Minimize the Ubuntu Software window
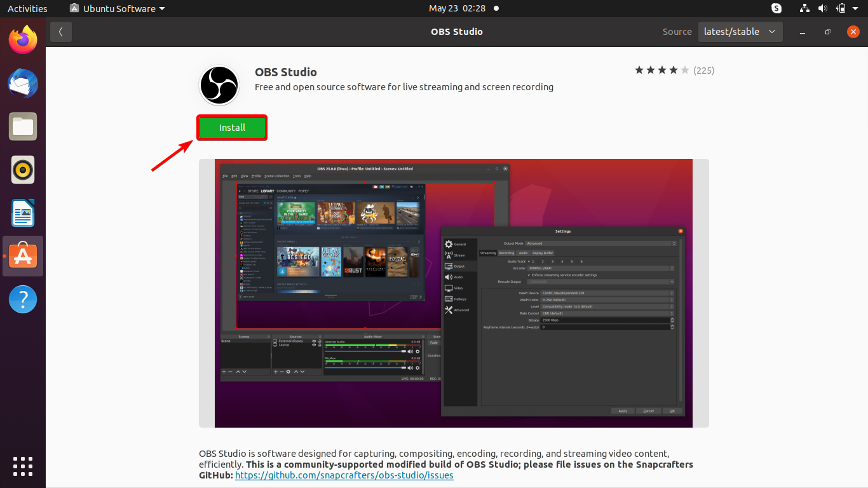 [x=804, y=32]
